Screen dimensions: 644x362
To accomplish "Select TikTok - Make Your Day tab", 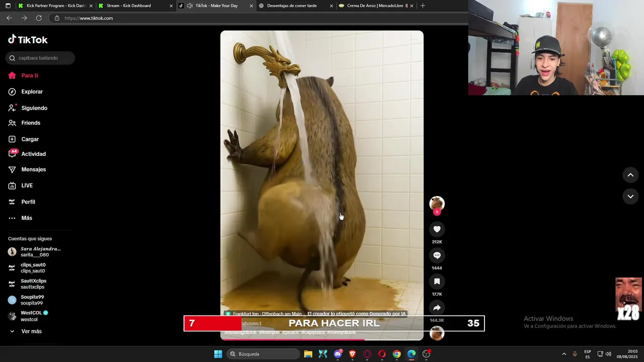I will [x=216, y=6].
